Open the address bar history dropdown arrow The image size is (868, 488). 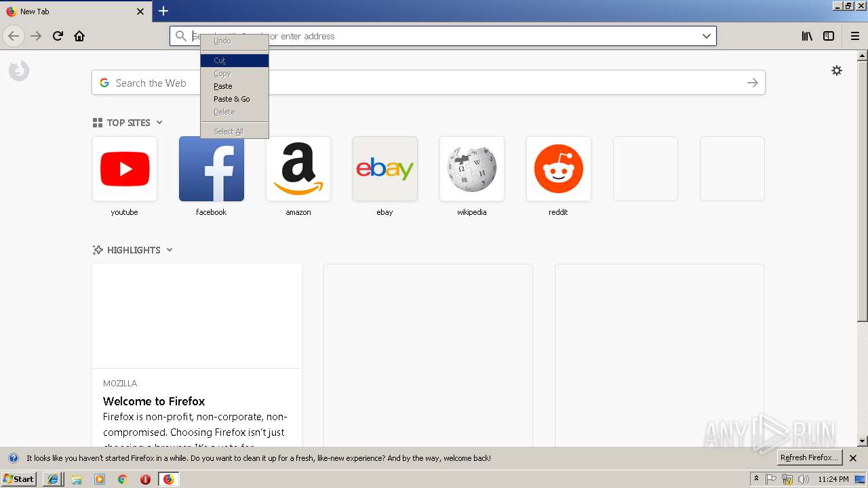pos(706,36)
